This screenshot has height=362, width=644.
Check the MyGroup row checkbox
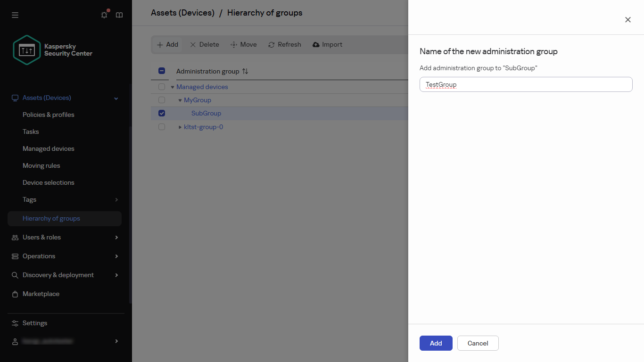162,100
